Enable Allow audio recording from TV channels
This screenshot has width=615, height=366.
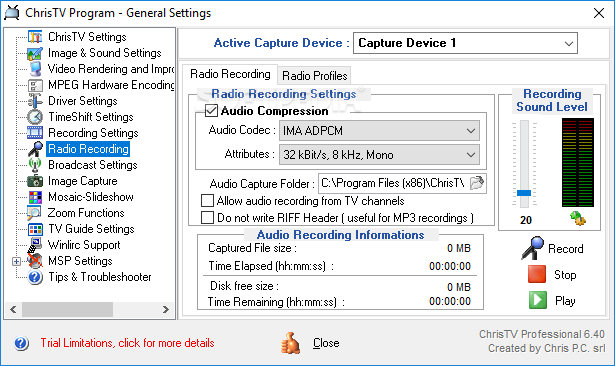tap(207, 201)
